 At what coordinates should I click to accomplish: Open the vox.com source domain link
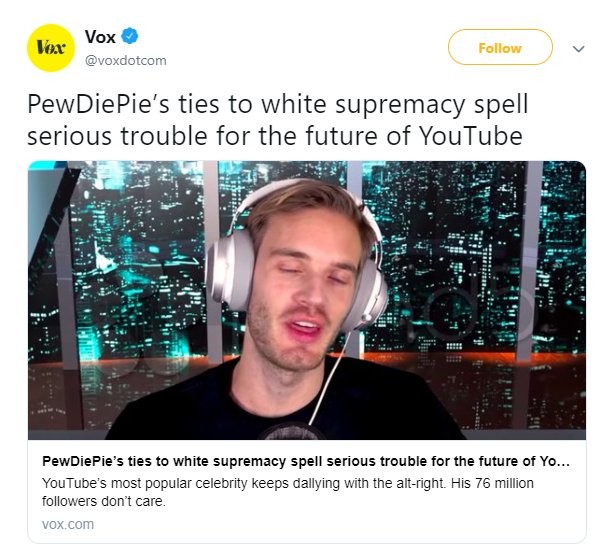coord(68,524)
